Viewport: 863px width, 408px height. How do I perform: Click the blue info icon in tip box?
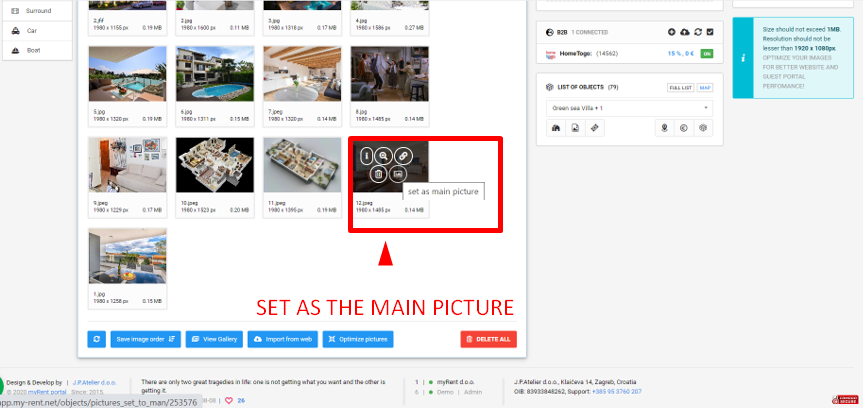click(x=742, y=58)
